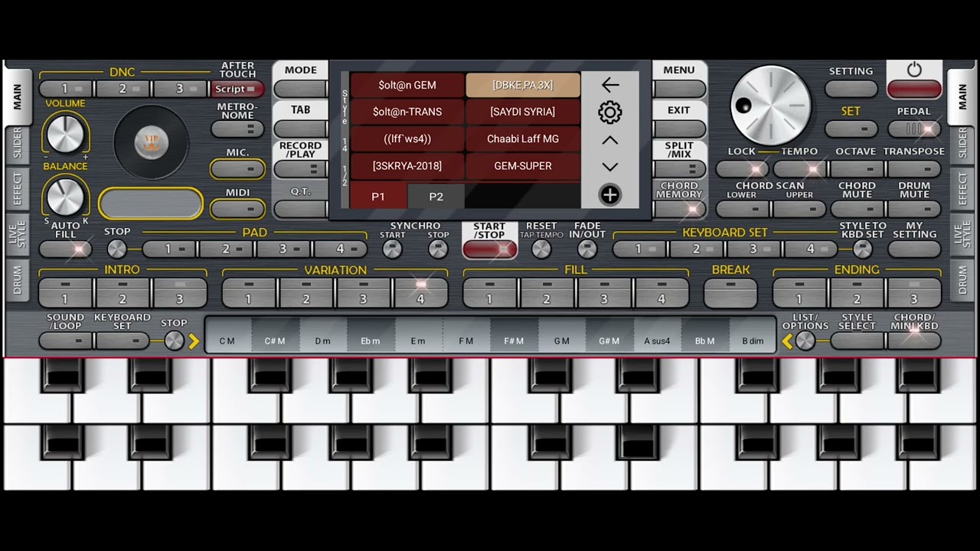Turn the large tempo dial
The height and width of the screenshot is (551, 980).
[x=770, y=105]
